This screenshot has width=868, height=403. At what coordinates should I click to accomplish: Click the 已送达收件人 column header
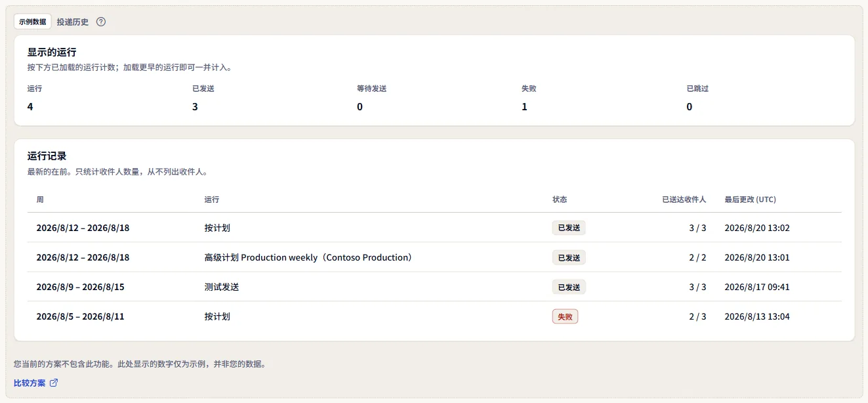tap(684, 200)
